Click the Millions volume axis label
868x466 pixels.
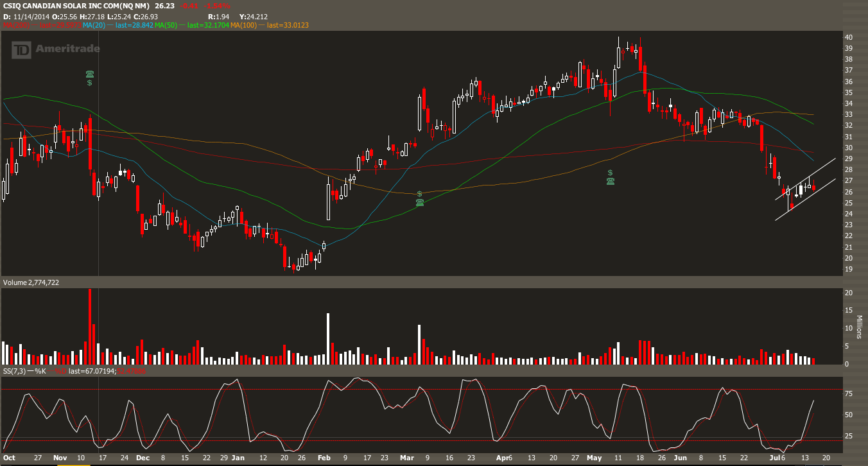tap(859, 327)
